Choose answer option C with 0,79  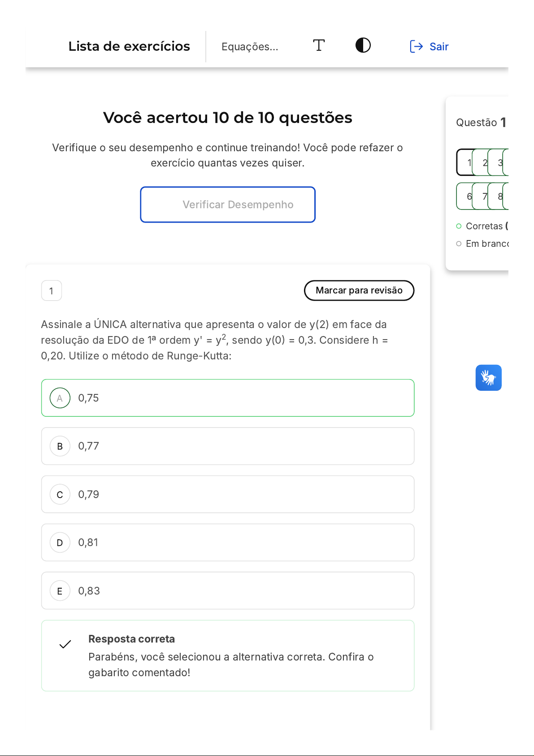click(227, 494)
